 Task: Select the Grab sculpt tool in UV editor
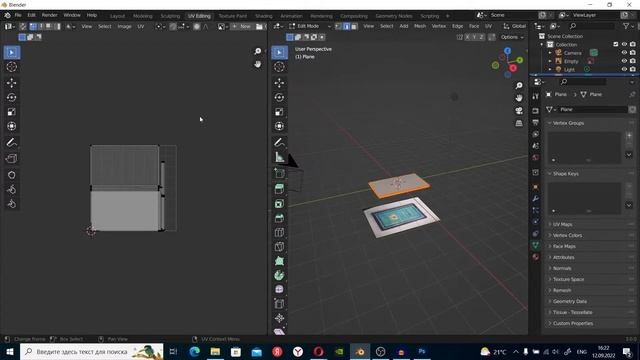pos(11,175)
